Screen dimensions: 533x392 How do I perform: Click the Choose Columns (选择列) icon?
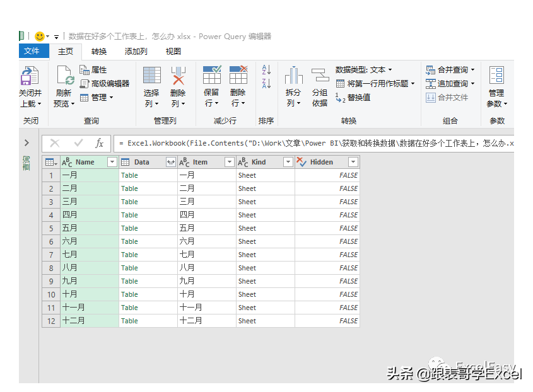(x=151, y=75)
